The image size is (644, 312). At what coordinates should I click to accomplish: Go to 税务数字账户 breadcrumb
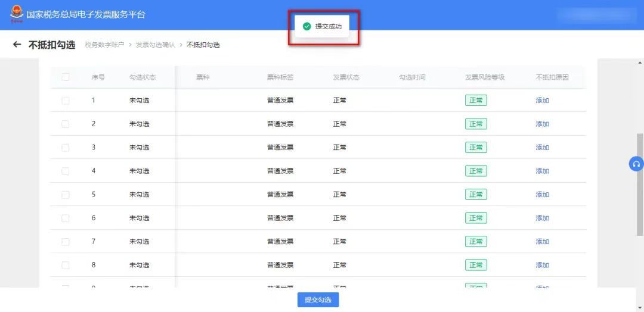click(104, 45)
